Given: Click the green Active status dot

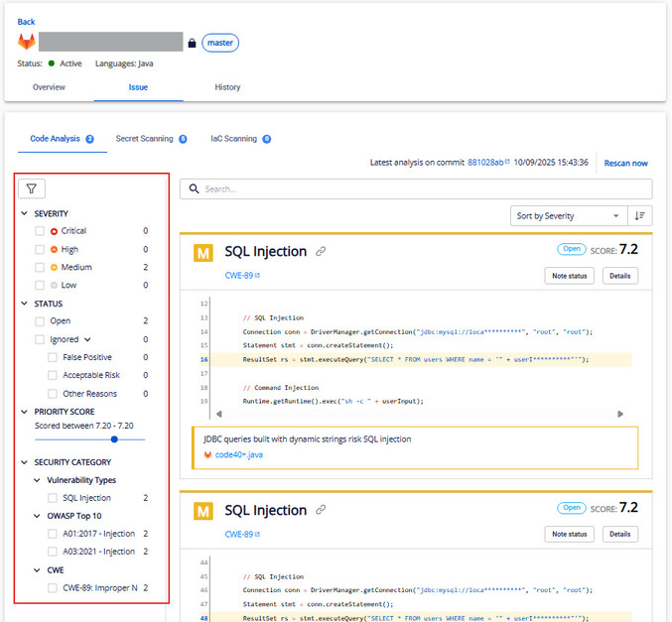Looking at the screenshot, I should 52,63.
